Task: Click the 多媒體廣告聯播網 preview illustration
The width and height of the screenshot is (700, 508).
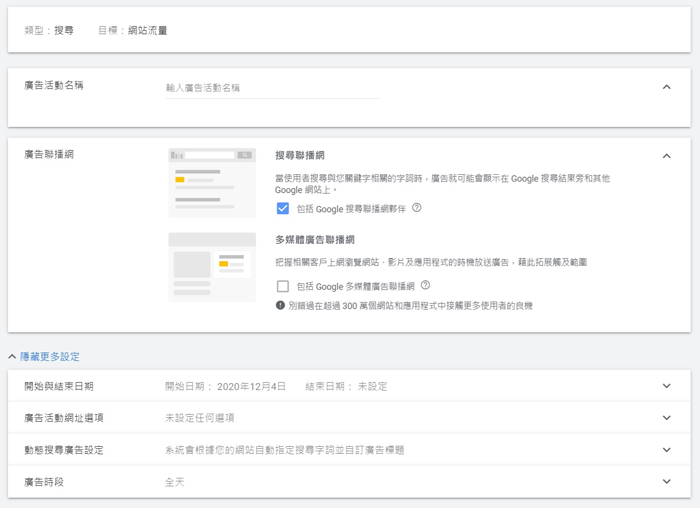Action: (x=212, y=266)
